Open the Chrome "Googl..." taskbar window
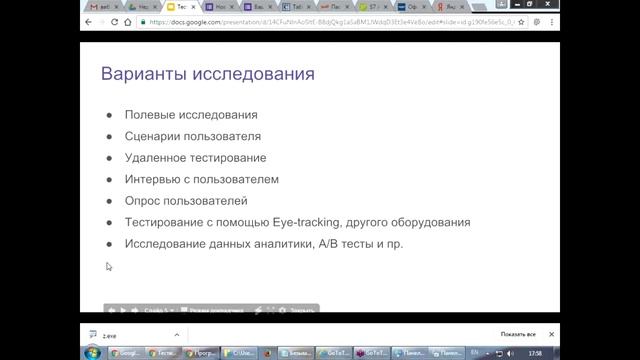640x360 pixels. tap(126, 353)
